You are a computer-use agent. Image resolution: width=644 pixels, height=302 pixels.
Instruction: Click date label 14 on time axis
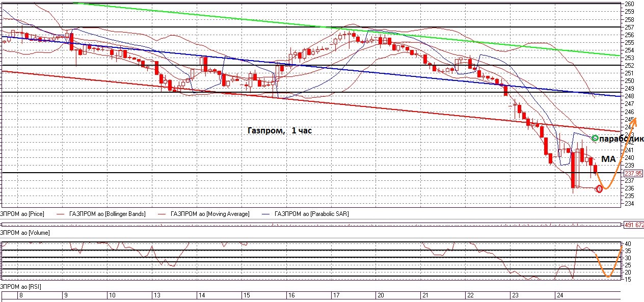(202, 295)
